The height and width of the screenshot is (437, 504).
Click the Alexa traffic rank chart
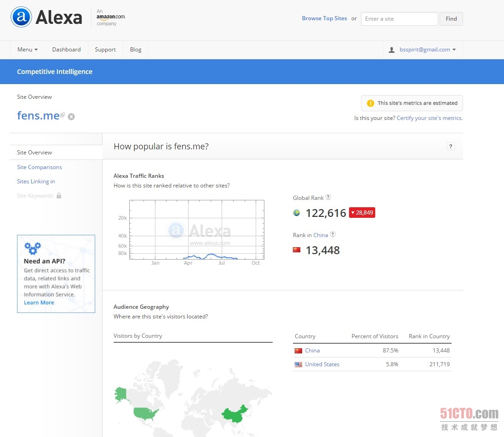point(197,230)
